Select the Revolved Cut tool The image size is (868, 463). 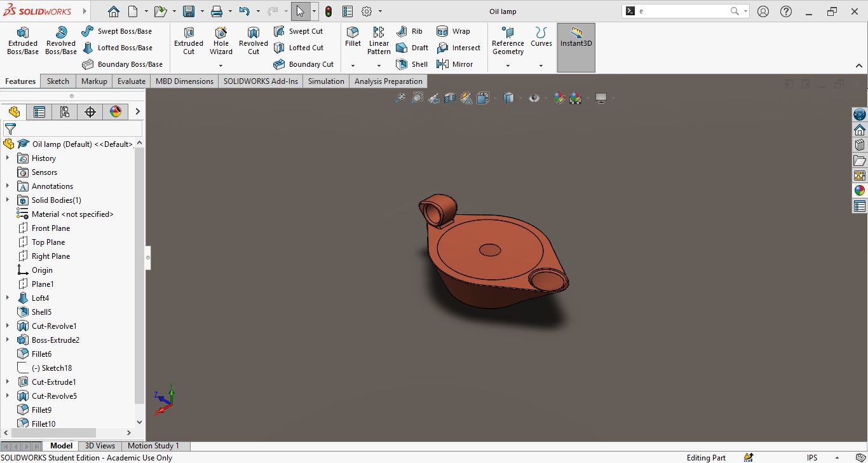click(254, 41)
